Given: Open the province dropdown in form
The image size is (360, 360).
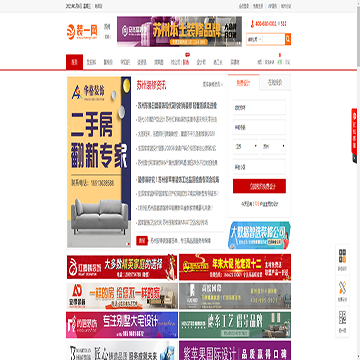Looking at the screenshot, I should 245,147.
